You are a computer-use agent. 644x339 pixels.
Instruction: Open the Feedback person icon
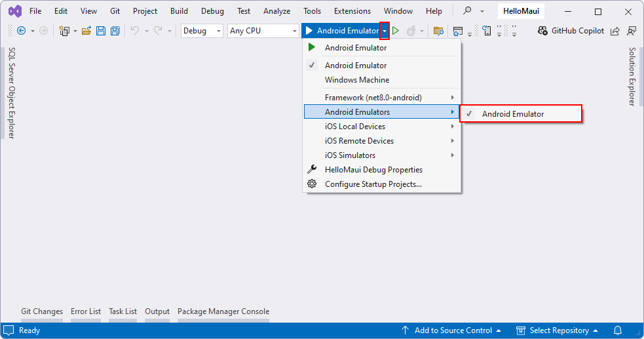(632, 31)
